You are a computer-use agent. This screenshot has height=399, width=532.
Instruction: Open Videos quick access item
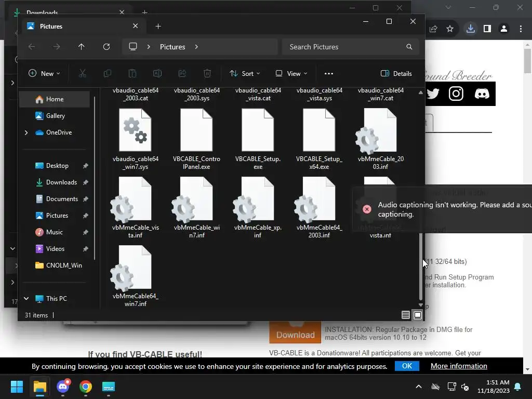click(54, 249)
